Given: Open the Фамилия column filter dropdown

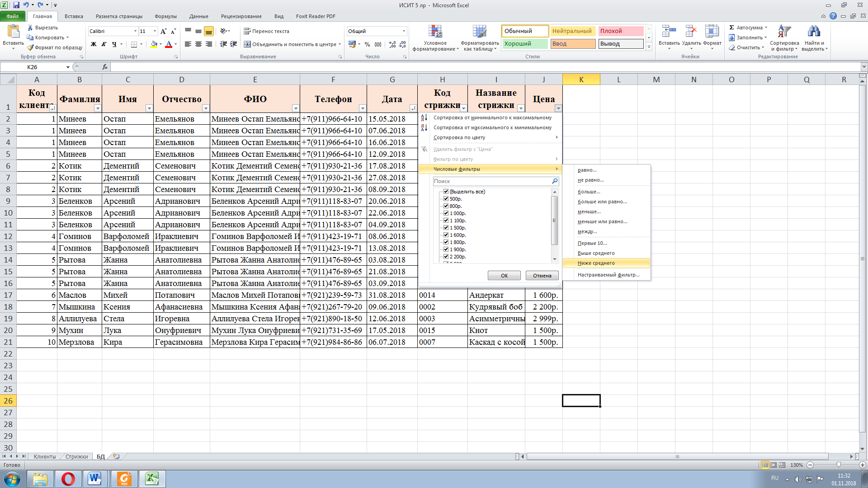Looking at the screenshot, I should (x=98, y=108).
